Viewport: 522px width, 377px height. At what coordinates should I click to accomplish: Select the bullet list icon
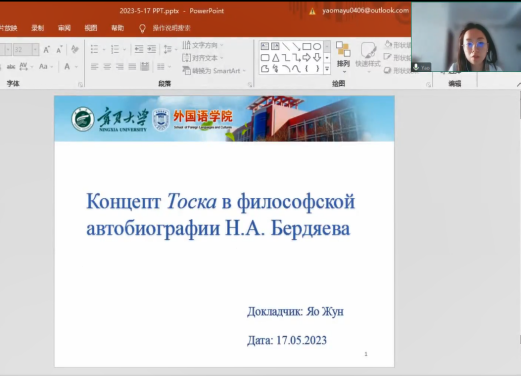[x=94, y=50]
